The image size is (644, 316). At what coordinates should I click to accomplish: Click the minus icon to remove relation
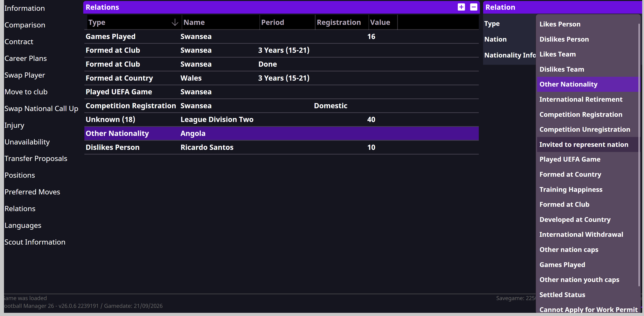pyautogui.click(x=473, y=7)
